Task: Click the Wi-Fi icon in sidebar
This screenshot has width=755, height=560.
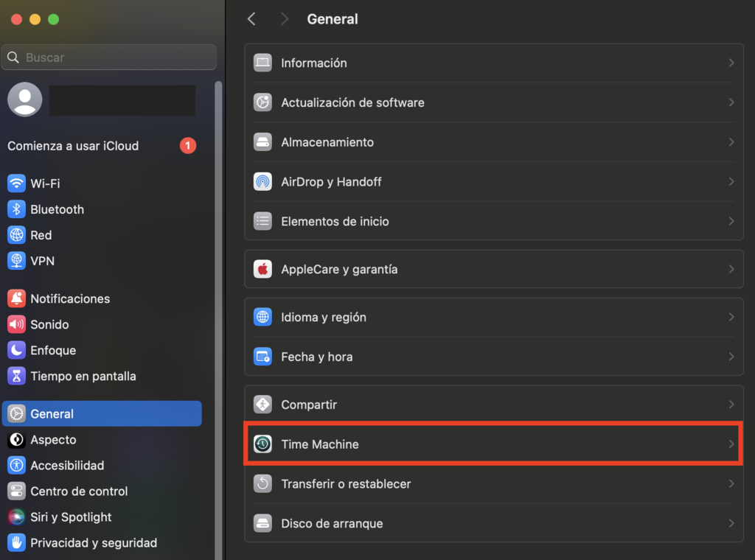Action: pyautogui.click(x=16, y=183)
